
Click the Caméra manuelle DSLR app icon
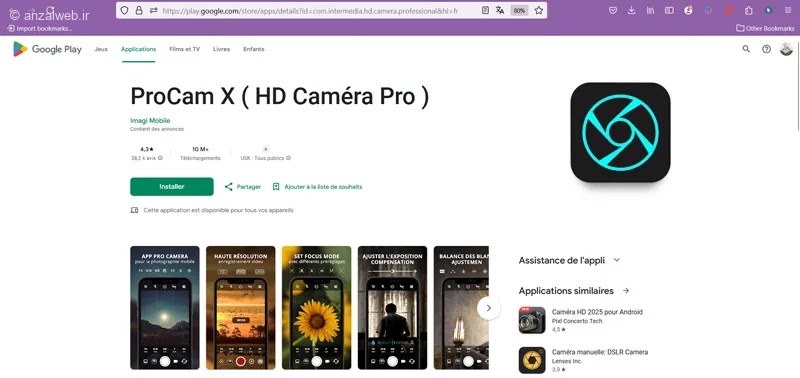click(x=532, y=360)
